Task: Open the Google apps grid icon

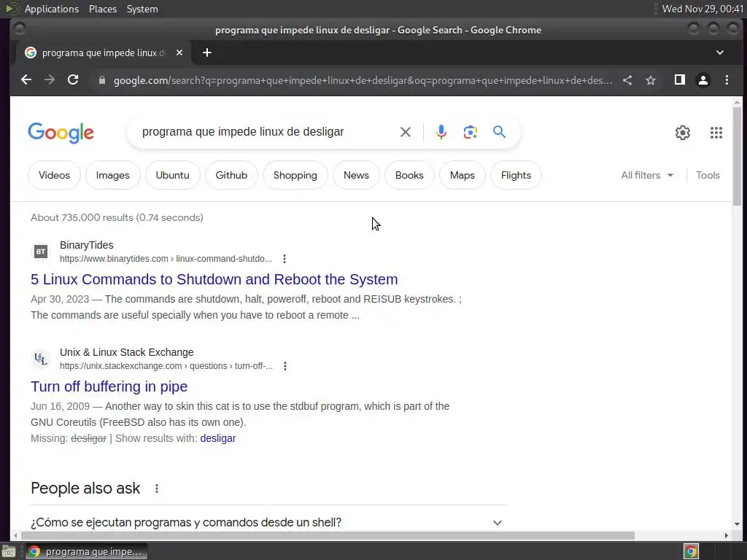Action: 716,133
